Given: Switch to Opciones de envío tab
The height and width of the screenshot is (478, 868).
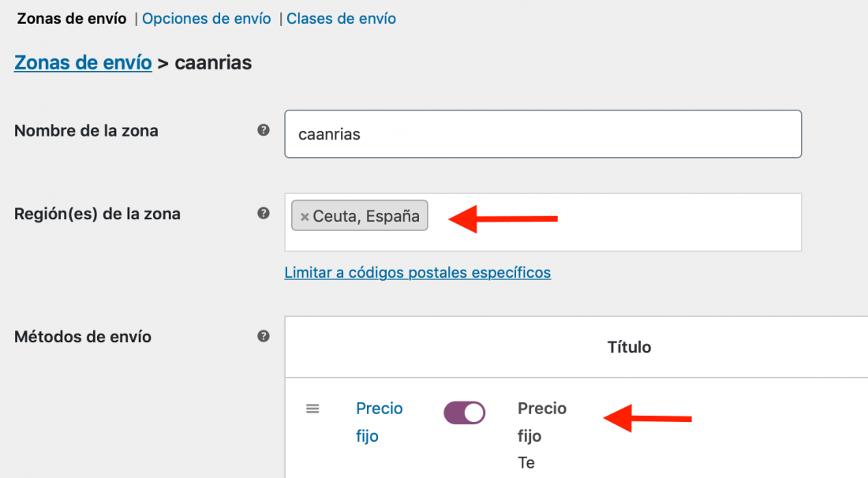Looking at the screenshot, I should click(x=207, y=18).
